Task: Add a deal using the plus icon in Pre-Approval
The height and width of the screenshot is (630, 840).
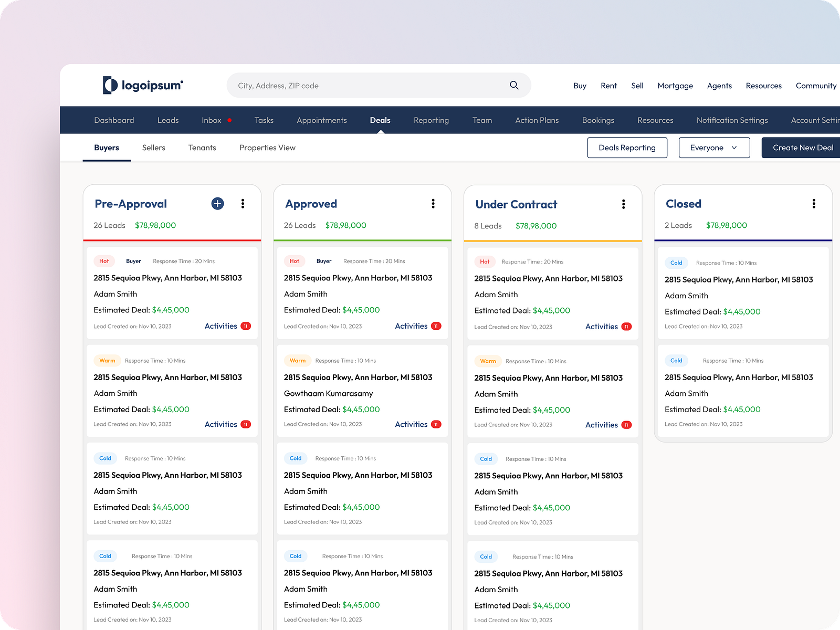Action: [x=217, y=204]
